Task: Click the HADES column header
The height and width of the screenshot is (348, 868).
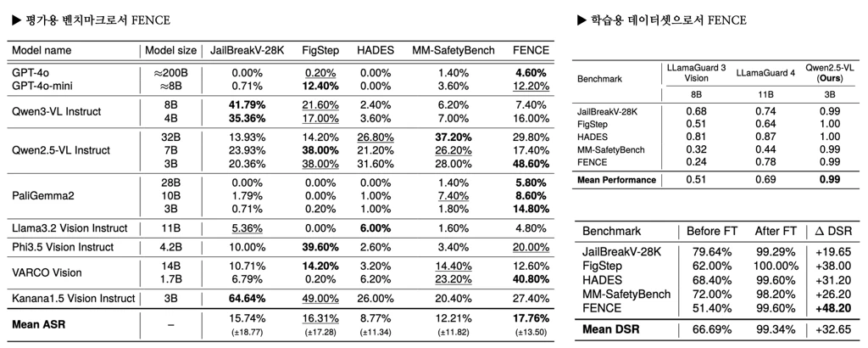Action: (374, 50)
